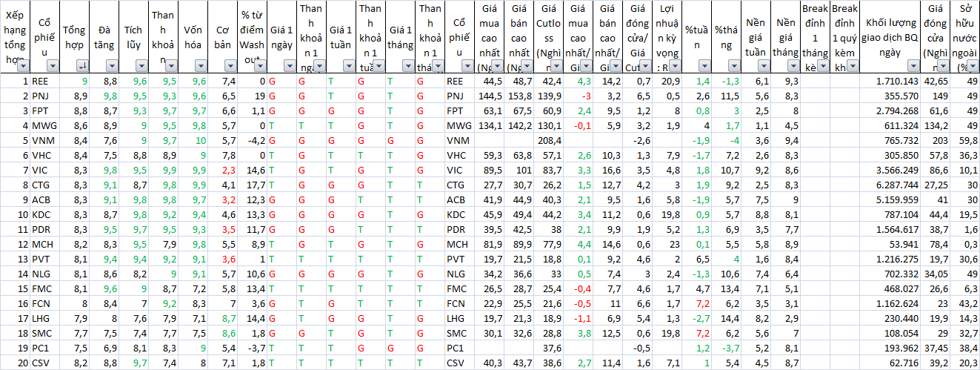Select the VNM Cutloss value 208,4
The width and height of the screenshot is (980, 370).
coord(549,140)
